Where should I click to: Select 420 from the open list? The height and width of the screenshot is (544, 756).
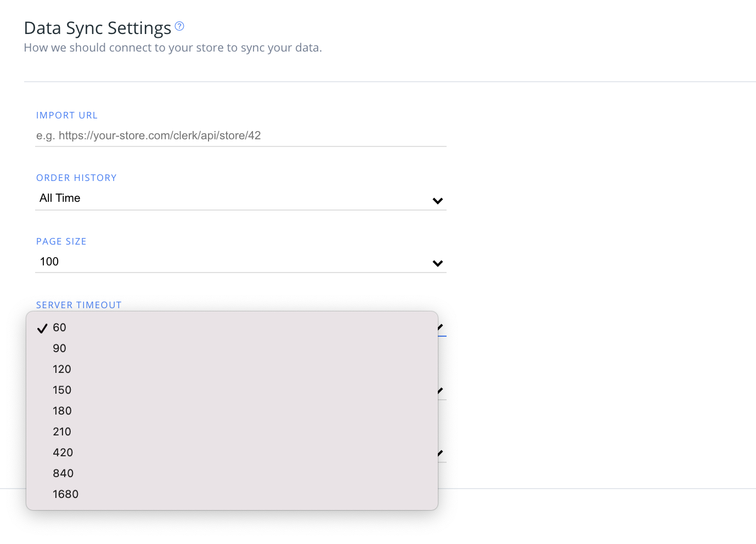(x=63, y=453)
